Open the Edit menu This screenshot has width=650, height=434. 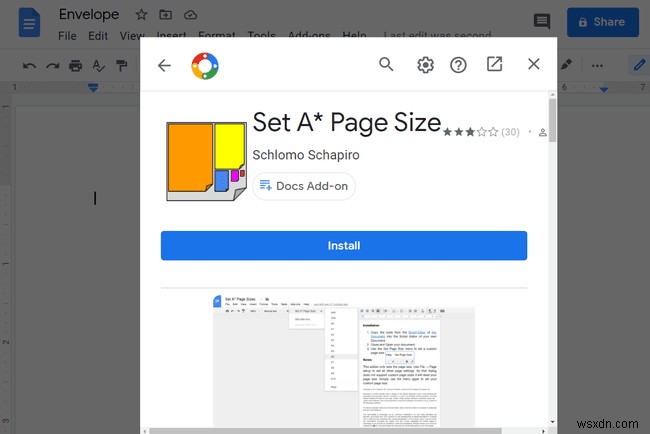[98, 36]
